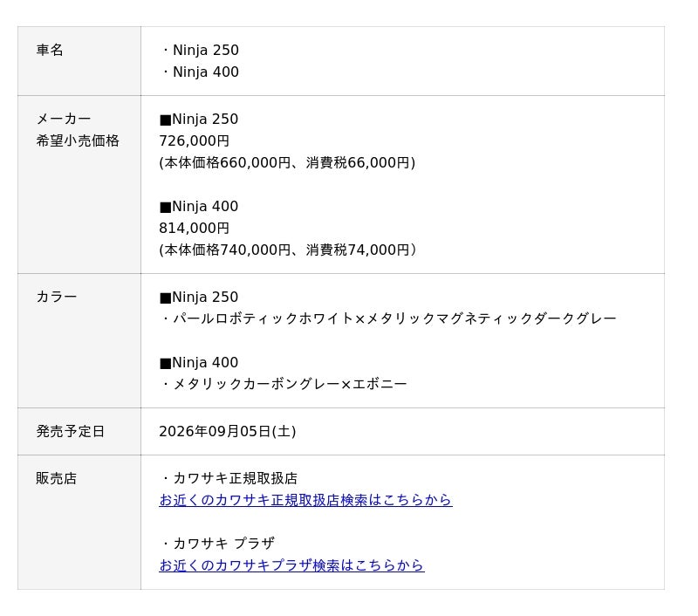
Task: Select the Ninja 400 model name entry
Action: click(200, 72)
